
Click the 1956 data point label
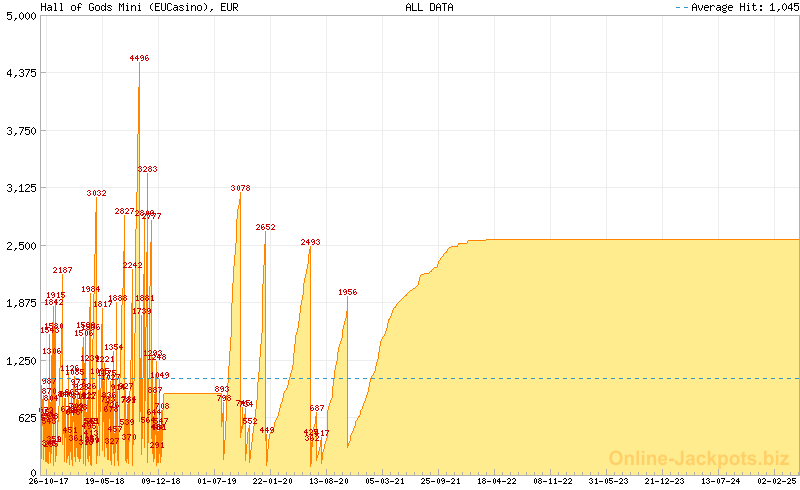click(347, 292)
